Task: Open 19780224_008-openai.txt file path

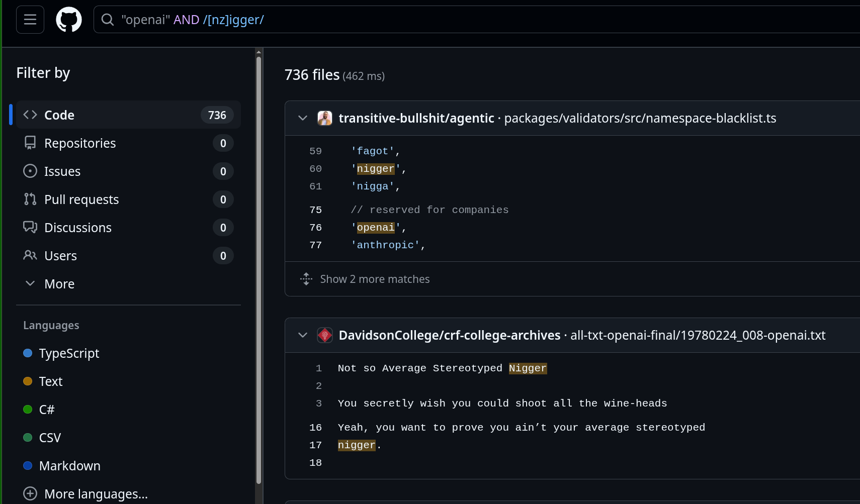Action: (x=698, y=335)
